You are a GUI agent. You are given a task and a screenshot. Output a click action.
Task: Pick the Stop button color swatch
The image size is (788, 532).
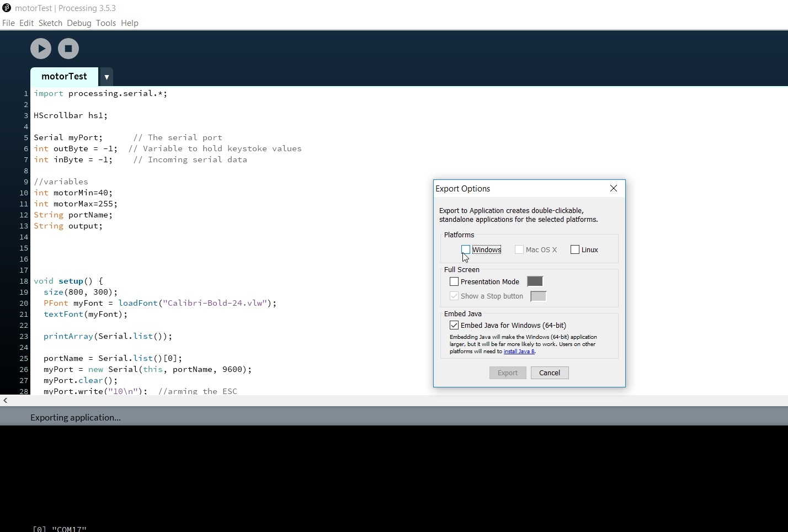click(x=538, y=296)
